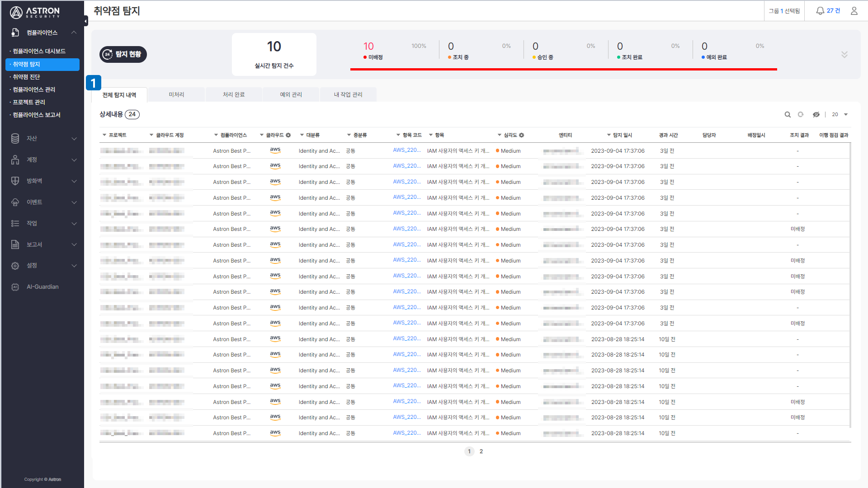Open the rows-per-page dropdown showing 20
Screen dimensions: 868x488
840,115
